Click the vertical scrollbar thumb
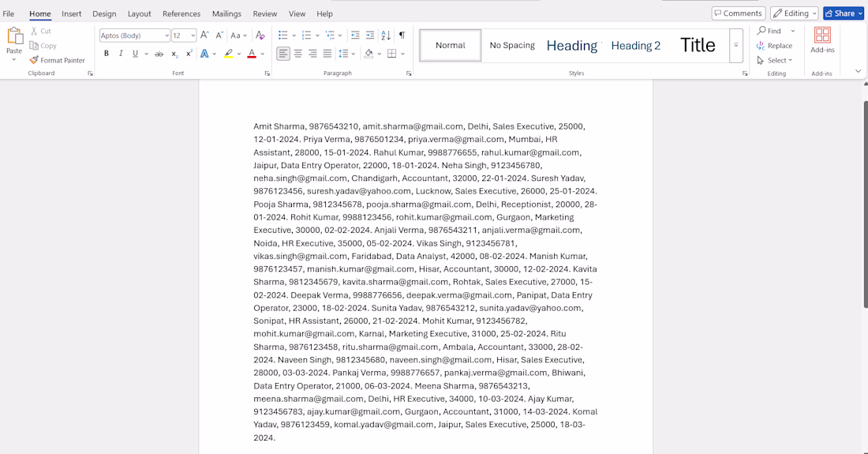This screenshot has width=868, height=454. point(865,204)
